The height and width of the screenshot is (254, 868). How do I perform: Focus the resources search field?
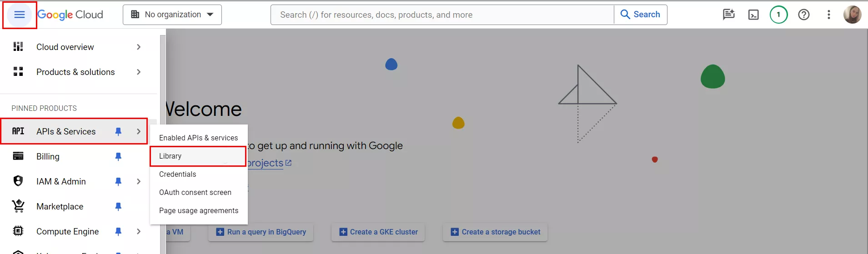tap(442, 15)
